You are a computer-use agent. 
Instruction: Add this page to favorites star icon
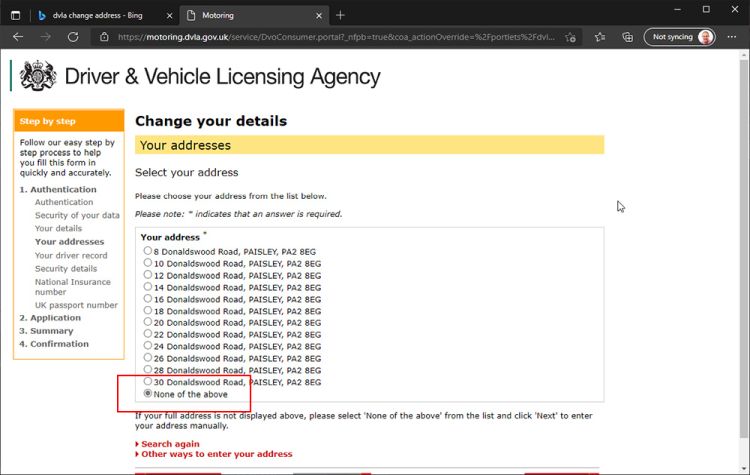click(x=570, y=37)
